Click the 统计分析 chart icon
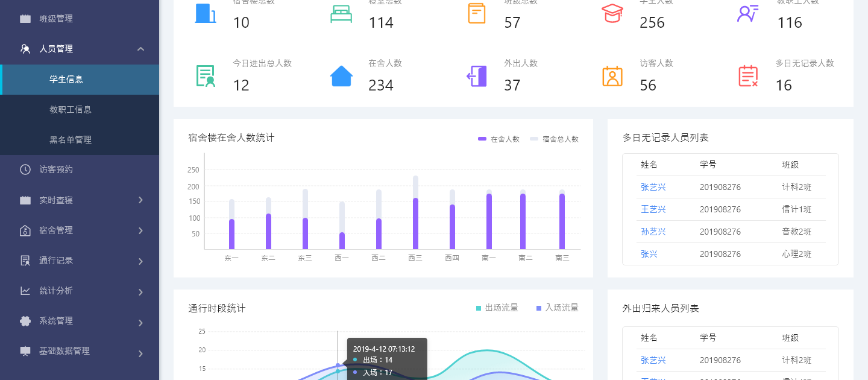This screenshot has width=868, height=380. (x=25, y=291)
